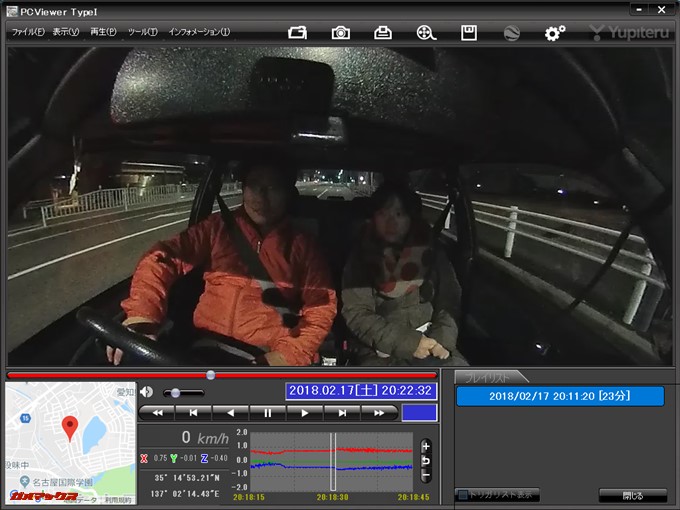Open settings with the gears icon
Screen dimensions: 680x510
[x=554, y=32]
